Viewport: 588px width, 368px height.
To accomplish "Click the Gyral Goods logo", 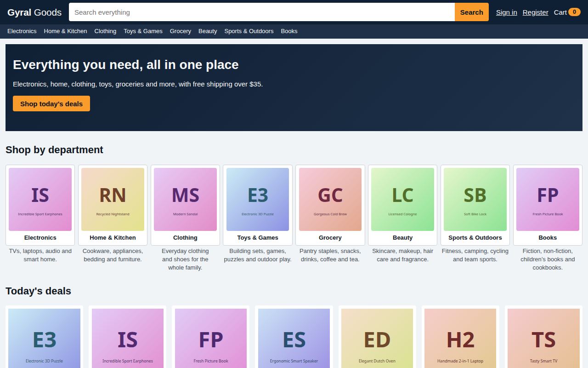I will click(34, 12).
